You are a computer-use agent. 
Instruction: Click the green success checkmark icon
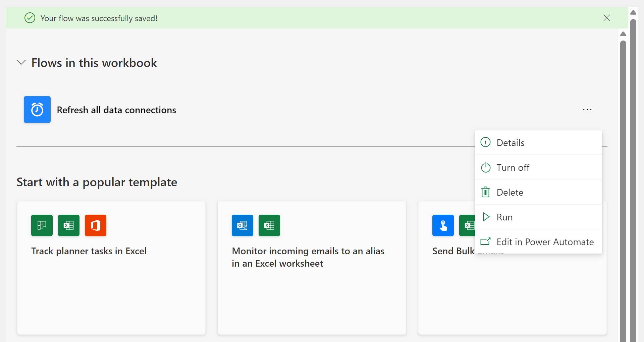pos(30,18)
